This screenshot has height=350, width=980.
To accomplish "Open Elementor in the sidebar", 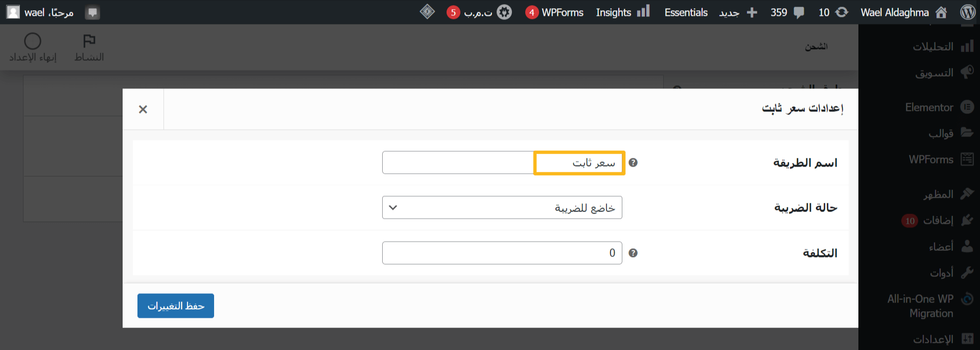I will click(929, 107).
